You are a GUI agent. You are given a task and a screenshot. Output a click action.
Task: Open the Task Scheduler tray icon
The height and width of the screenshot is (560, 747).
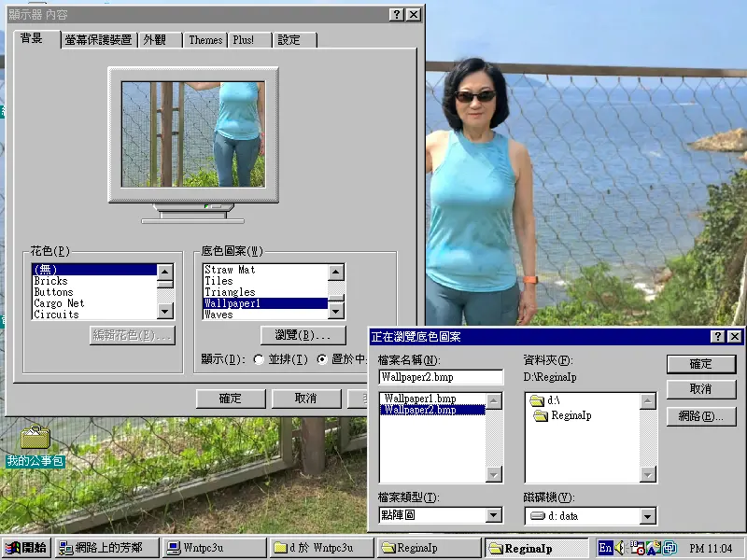point(637,548)
